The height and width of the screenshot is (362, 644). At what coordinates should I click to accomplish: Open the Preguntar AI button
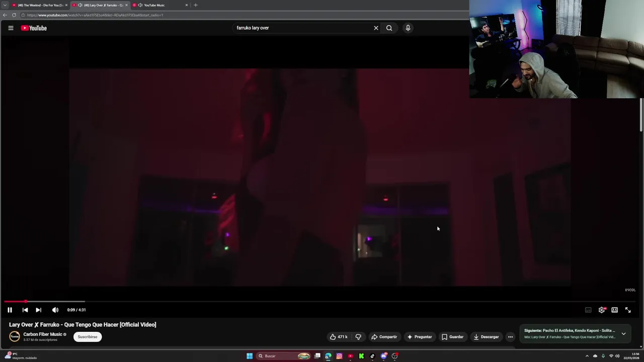click(x=420, y=337)
